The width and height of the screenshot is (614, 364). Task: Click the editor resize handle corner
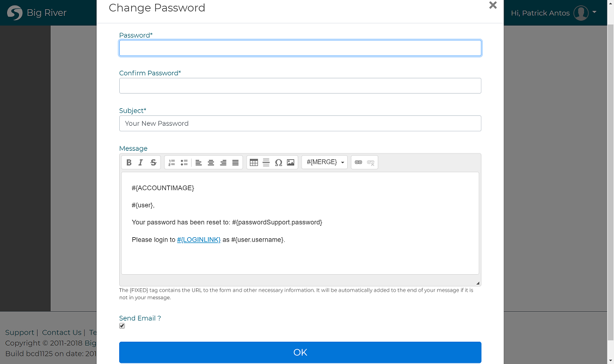[478, 283]
